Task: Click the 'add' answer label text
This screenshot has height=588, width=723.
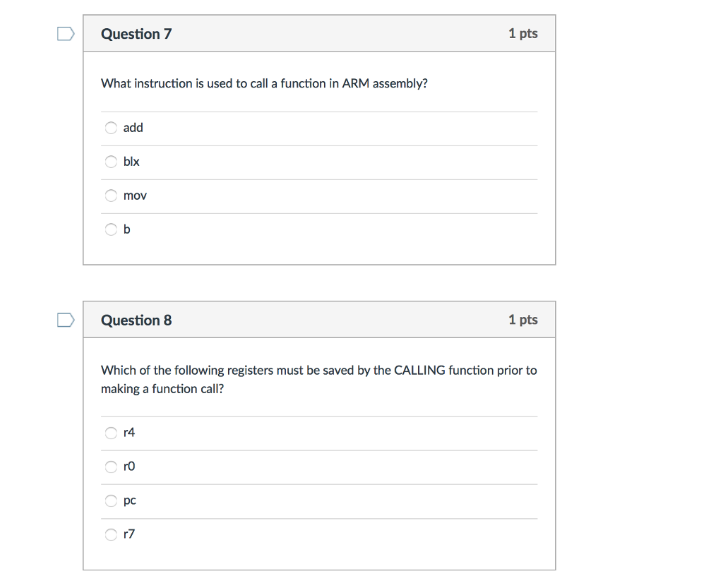Action: pos(133,128)
